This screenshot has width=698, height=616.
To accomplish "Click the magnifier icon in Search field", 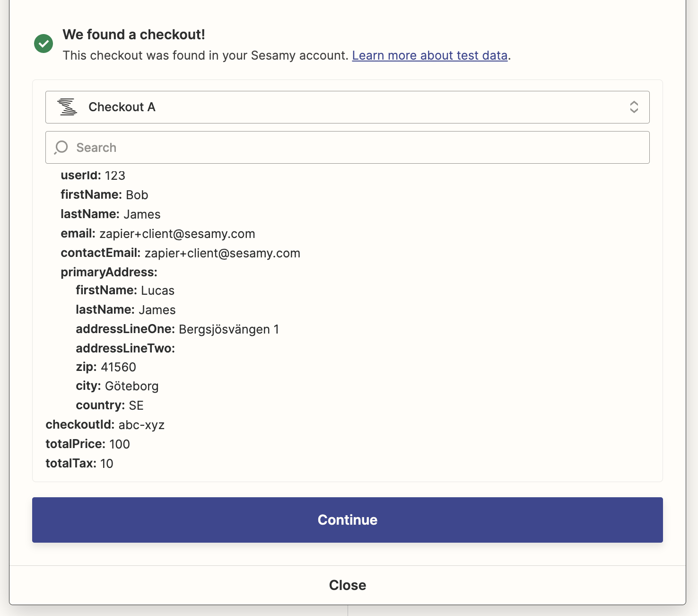I will coord(61,148).
